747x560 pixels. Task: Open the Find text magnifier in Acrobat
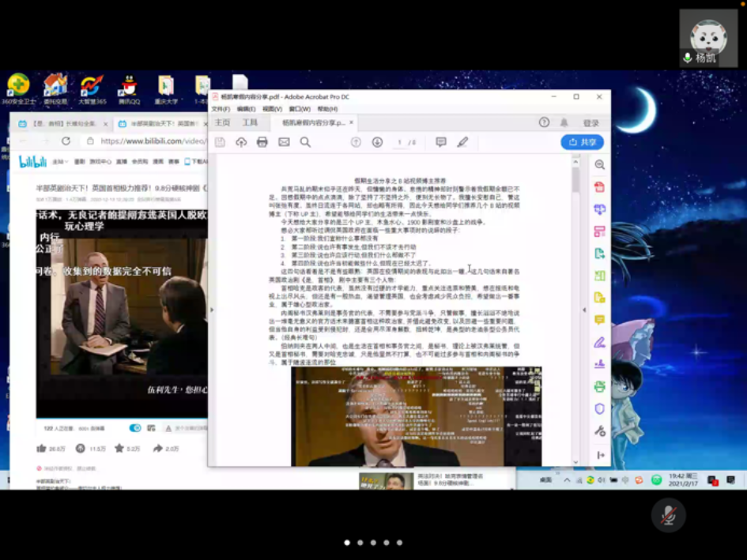coord(305,142)
